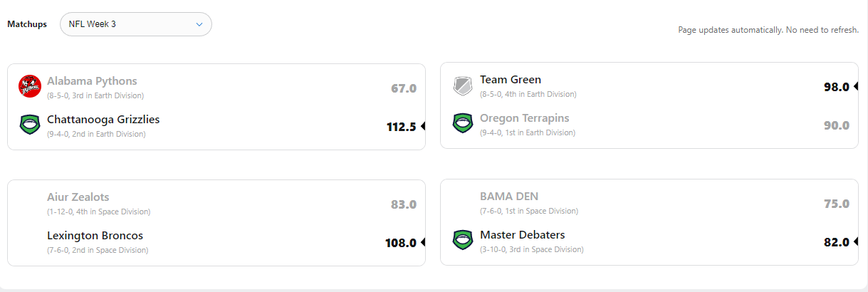Click the winner arrow beside 98.0 score
The width and height of the screenshot is (868, 292).
pyautogui.click(x=855, y=87)
